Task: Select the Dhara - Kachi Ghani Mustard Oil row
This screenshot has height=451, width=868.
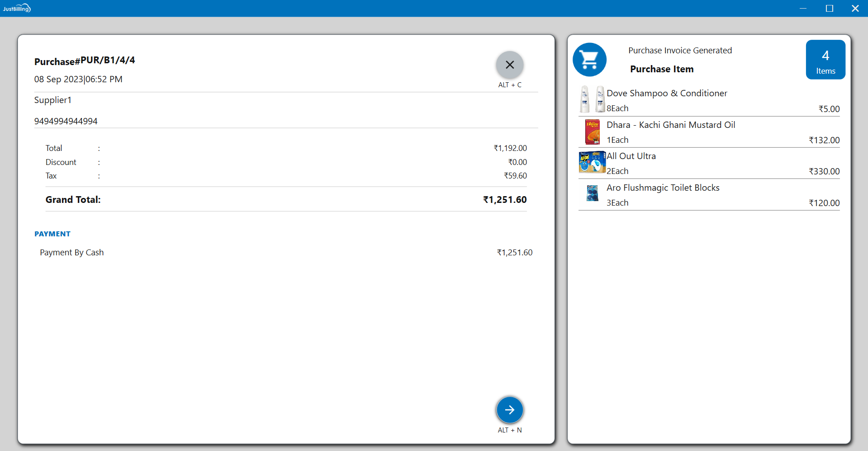Action: [670, 125]
